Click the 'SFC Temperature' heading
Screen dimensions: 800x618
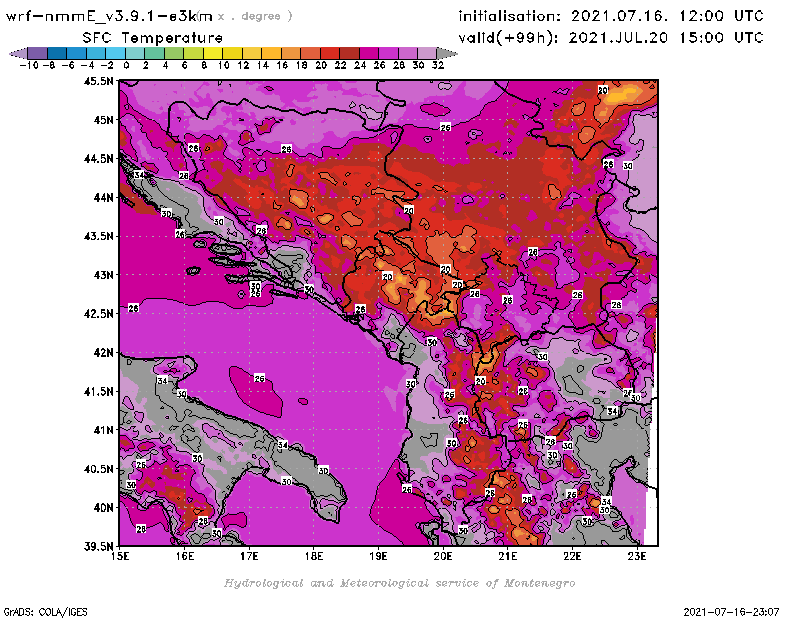click(153, 38)
